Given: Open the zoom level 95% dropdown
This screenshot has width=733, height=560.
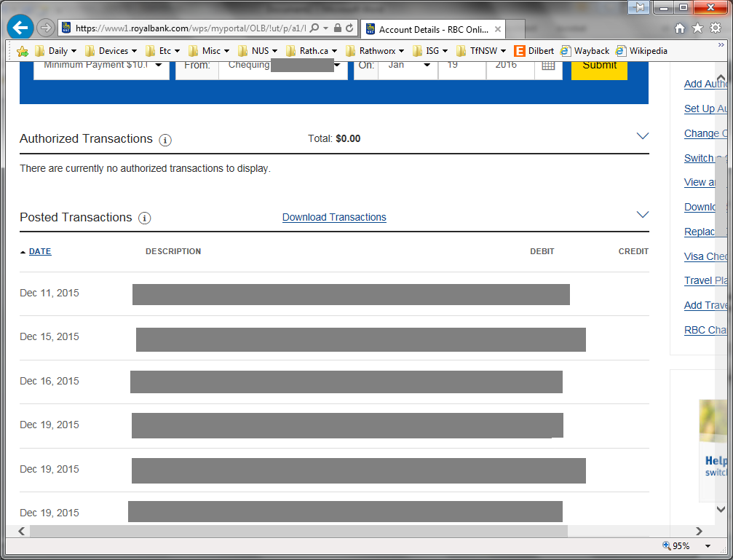Looking at the screenshot, I should (707, 546).
